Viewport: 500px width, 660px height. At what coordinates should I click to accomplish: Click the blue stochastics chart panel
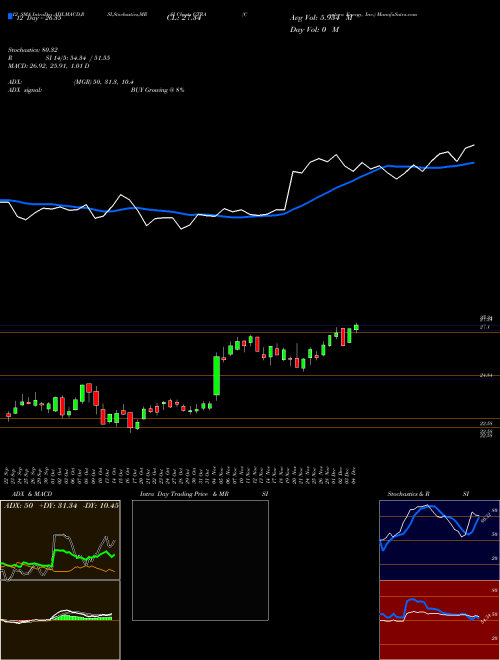439,540
